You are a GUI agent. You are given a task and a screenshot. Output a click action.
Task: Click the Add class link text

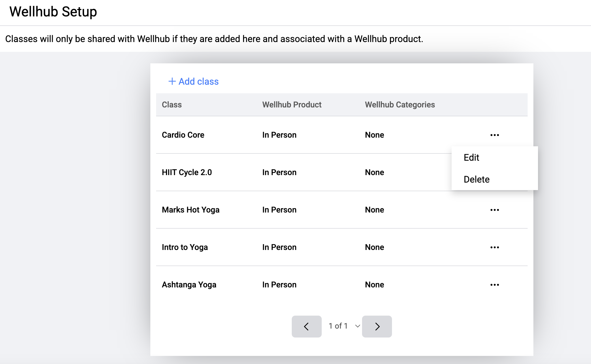(198, 81)
